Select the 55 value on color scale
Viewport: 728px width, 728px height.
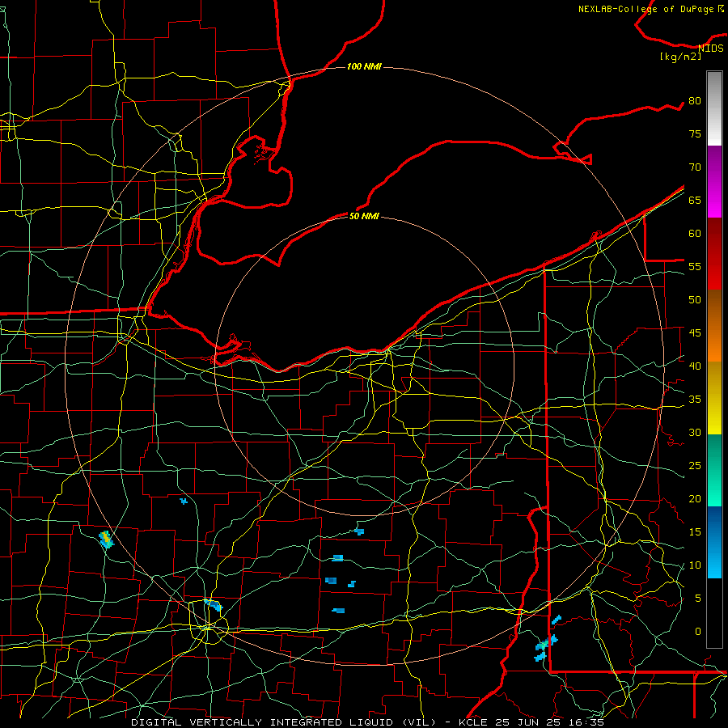point(695,267)
